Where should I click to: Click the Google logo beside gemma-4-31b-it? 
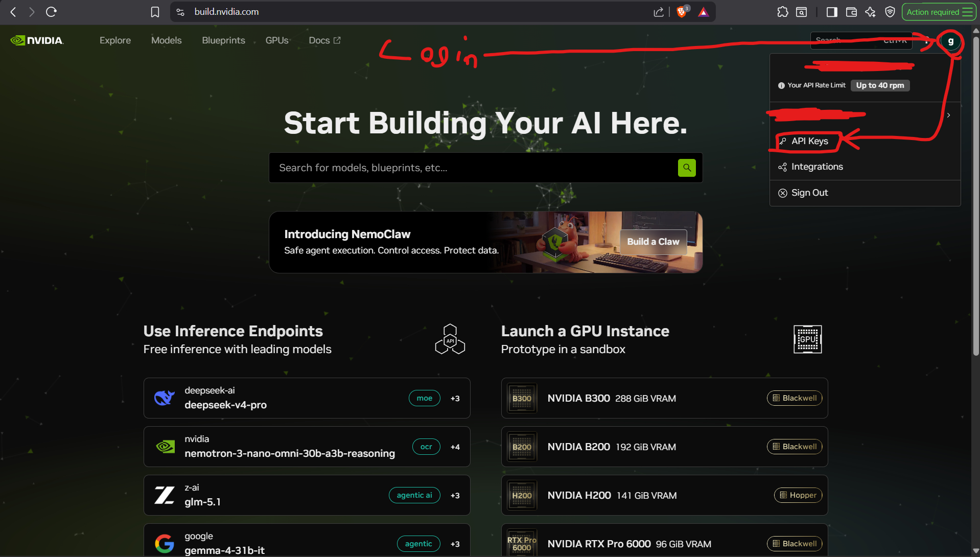[165, 543]
